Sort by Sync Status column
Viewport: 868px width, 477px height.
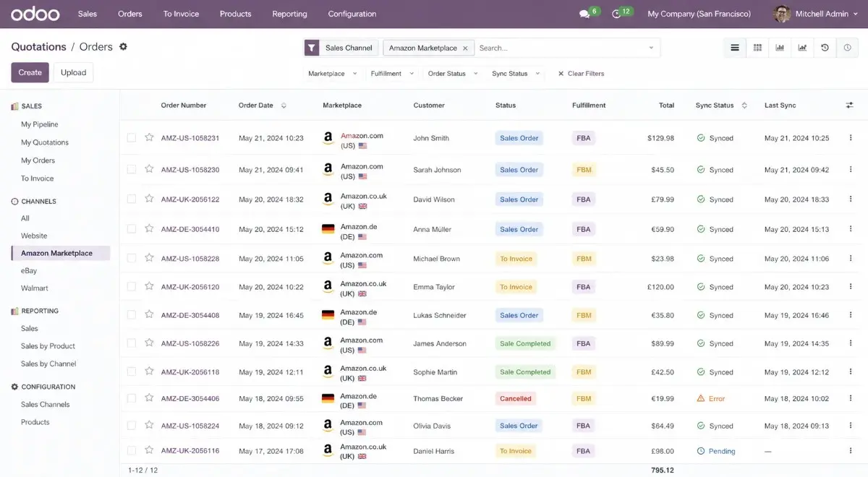721,106
